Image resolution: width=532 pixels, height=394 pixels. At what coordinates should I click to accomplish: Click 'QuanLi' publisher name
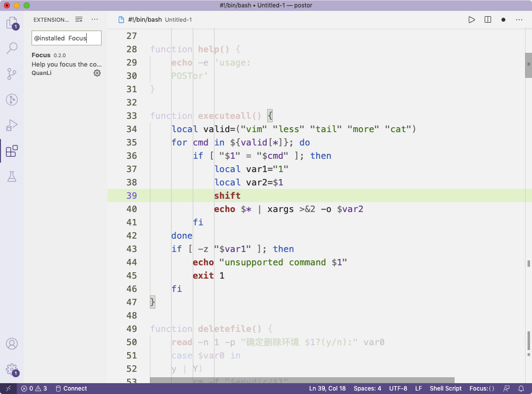(x=41, y=73)
